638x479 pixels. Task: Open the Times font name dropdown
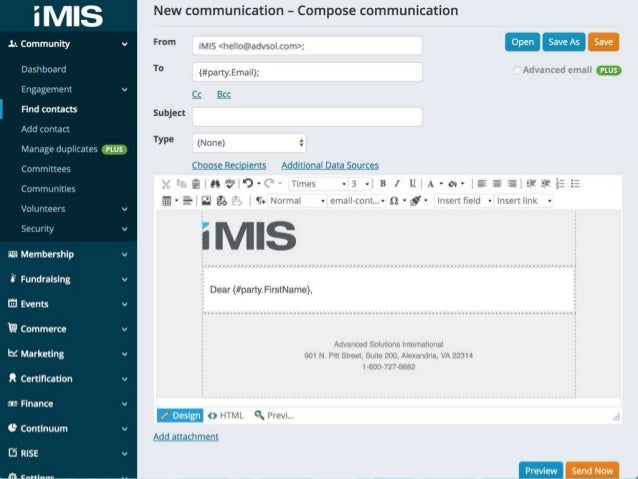coord(318,184)
